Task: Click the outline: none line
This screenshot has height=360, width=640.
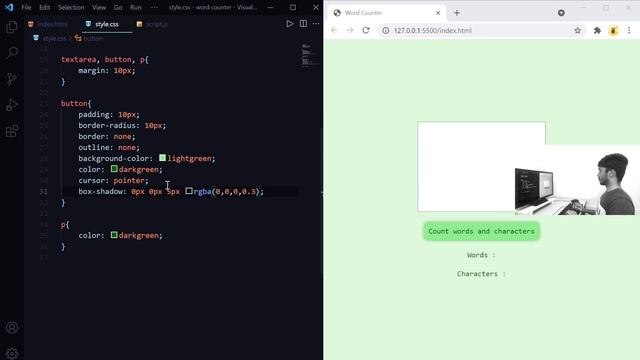Action: [109, 147]
